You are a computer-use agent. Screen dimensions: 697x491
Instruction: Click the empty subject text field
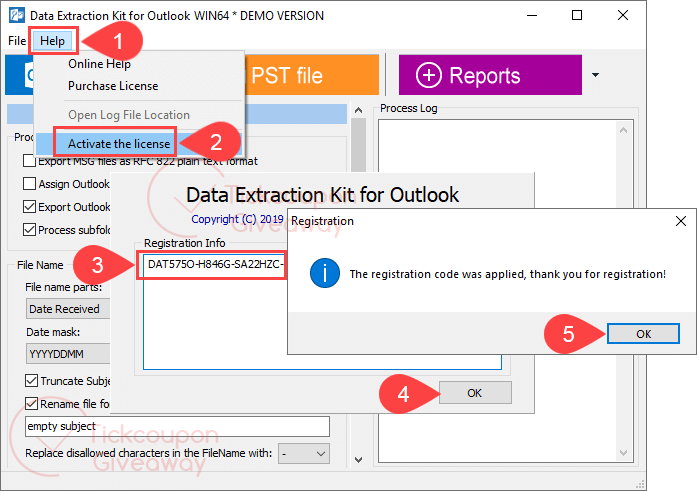click(177, 427)
